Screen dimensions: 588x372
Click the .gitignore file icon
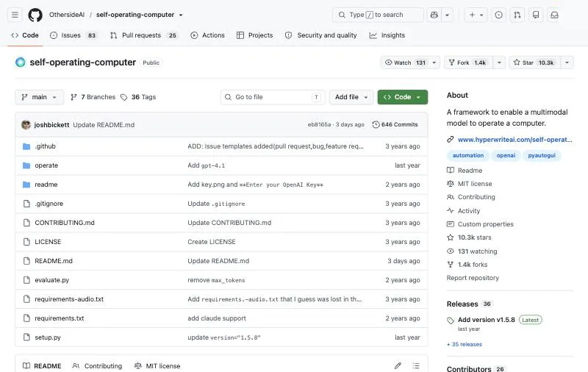pos(26,204)
